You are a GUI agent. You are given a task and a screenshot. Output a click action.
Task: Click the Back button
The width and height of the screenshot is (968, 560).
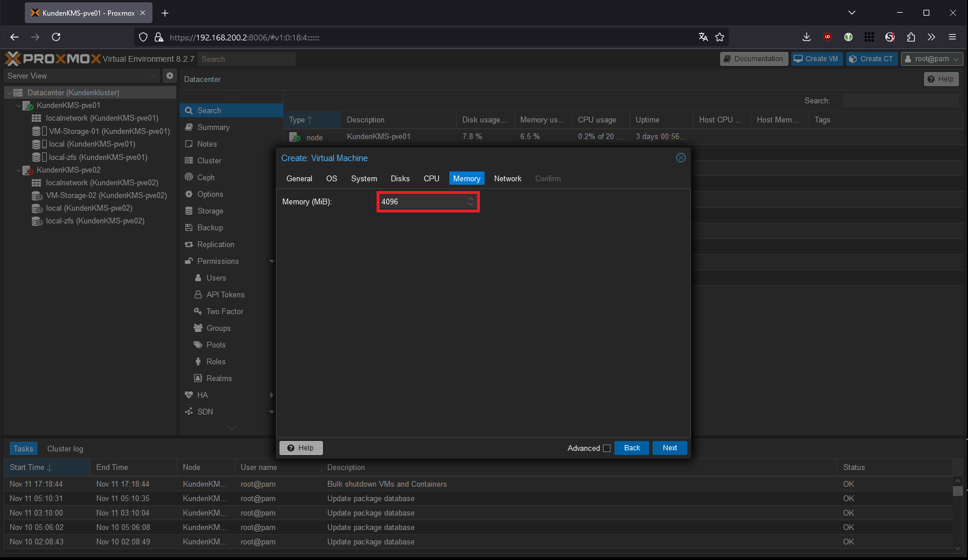pos(632,448)
